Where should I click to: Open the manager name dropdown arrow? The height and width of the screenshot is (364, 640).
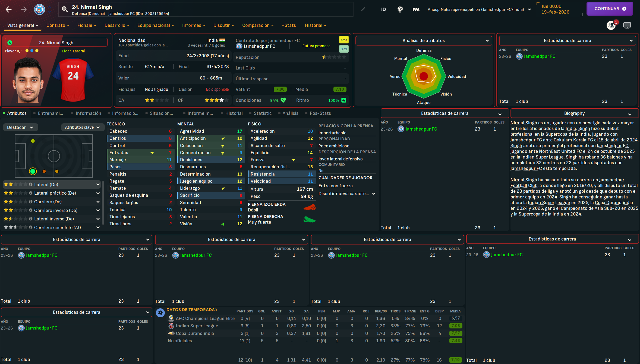(x=529, y=10)
